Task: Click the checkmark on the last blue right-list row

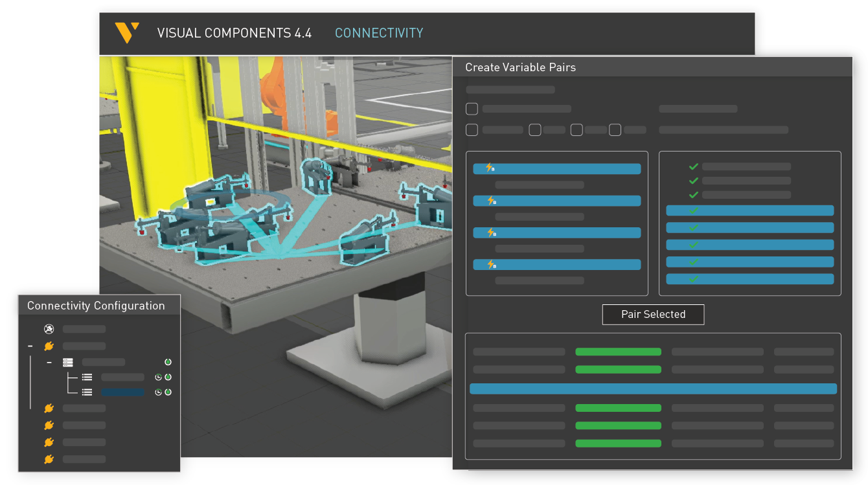Action: tap(694, 279)
